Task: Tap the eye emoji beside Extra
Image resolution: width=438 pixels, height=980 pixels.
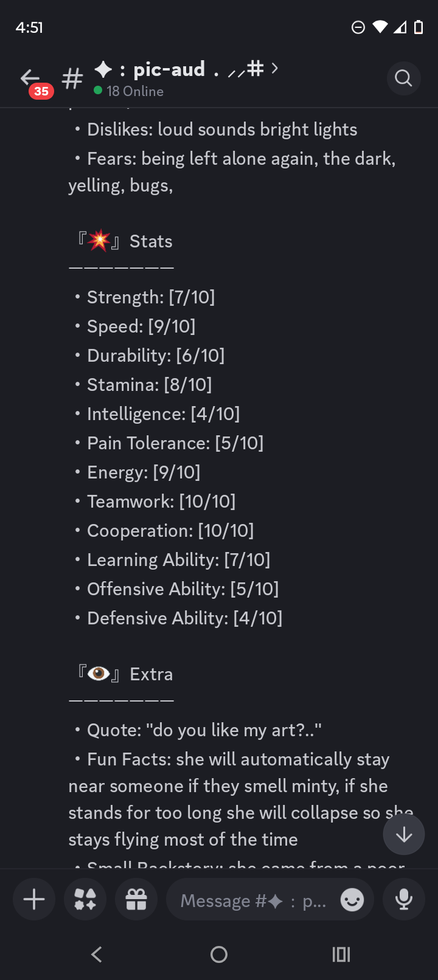Action: point(98,674)
